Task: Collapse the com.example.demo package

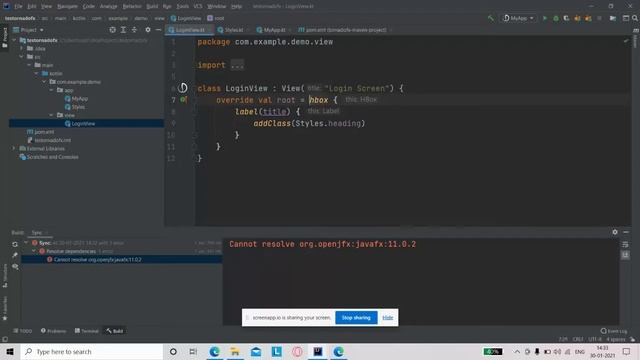Action: click(x=44, y=82)
